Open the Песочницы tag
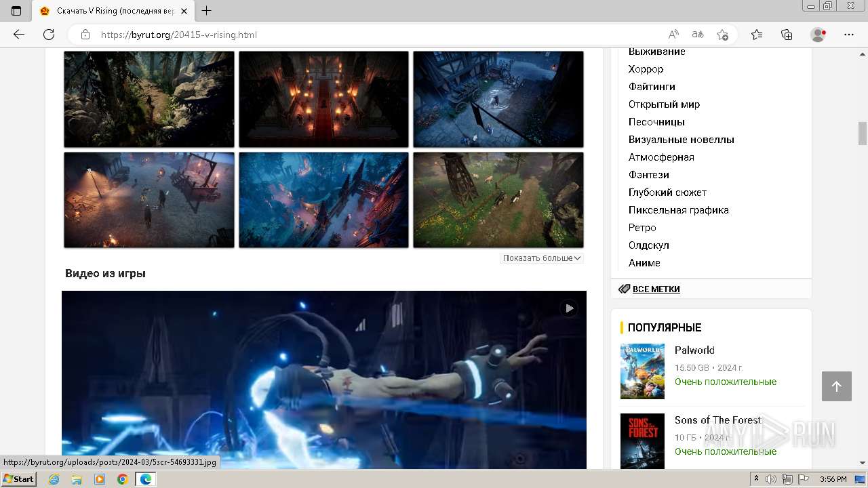868x488 pixels. pos(656,122)
